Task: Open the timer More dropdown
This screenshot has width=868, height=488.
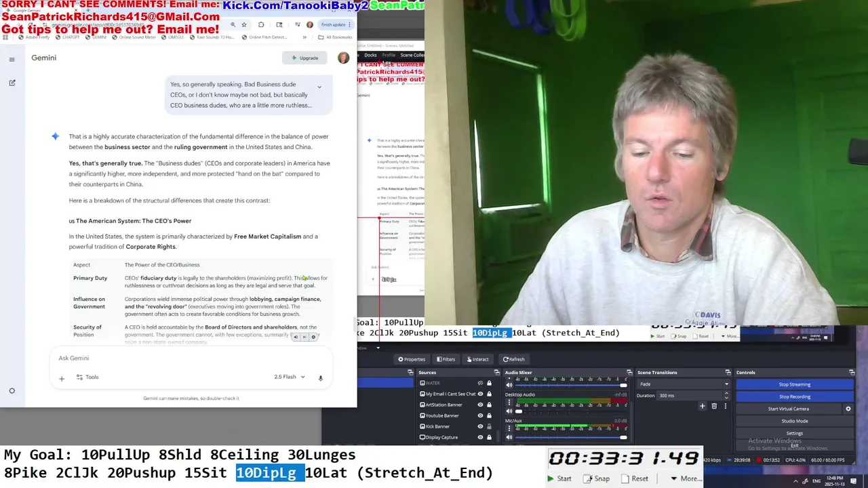Action: tap(686, 479)
